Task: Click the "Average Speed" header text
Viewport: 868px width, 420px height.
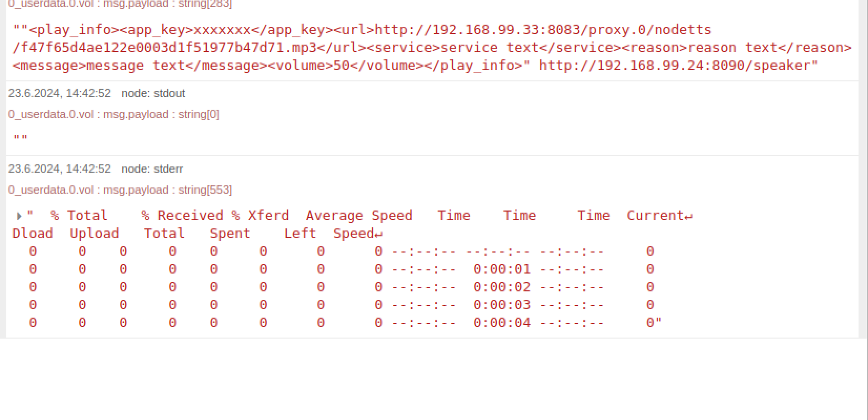Action: tap(359, 216)
